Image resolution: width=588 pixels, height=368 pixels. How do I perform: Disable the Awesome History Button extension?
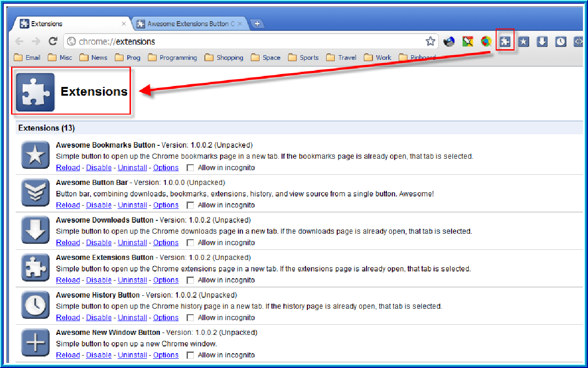coord(99,318)
